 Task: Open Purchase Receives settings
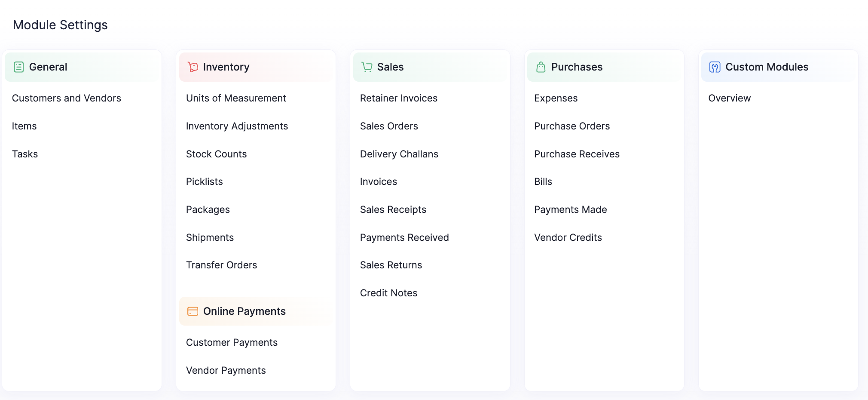pyautogui.click(x=577, y=154)
